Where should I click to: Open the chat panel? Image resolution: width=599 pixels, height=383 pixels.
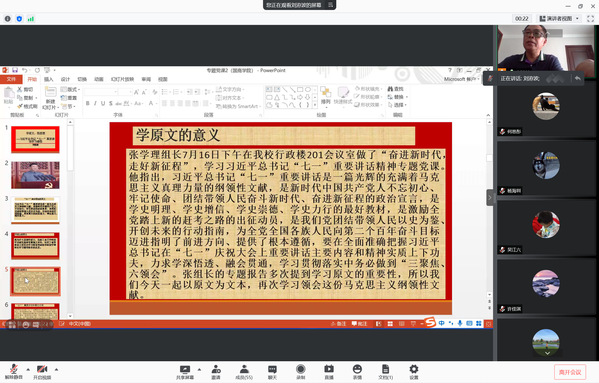pyautogui.click(x=272, y=372)
